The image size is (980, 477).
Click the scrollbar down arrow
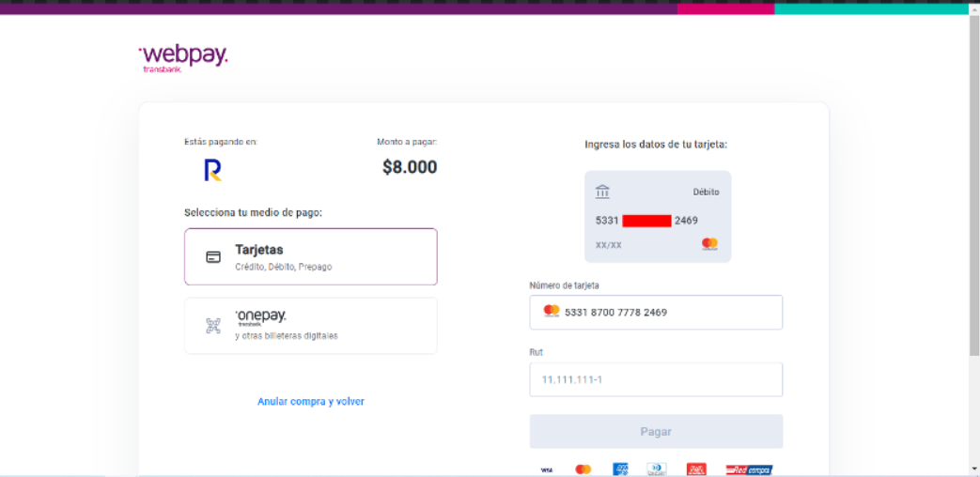click(x=973, y=469)
